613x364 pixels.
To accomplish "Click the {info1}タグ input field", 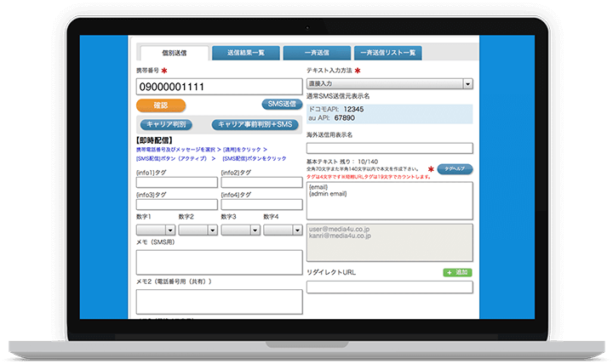I will click(x=177, y=182).
